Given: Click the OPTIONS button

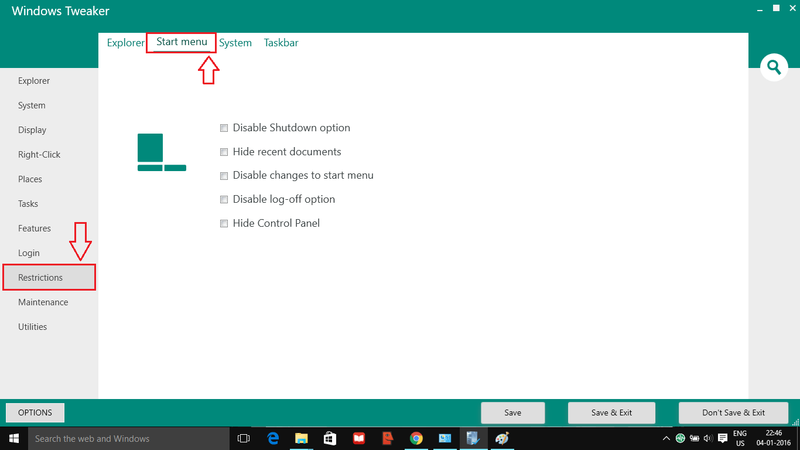Looking at the screenshot, I should click(35, 412).
